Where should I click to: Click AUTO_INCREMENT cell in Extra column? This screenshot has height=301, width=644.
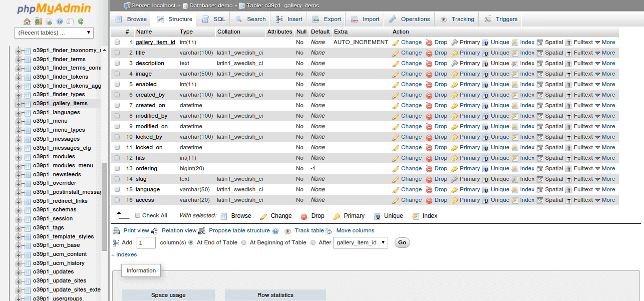coord(361,42)
